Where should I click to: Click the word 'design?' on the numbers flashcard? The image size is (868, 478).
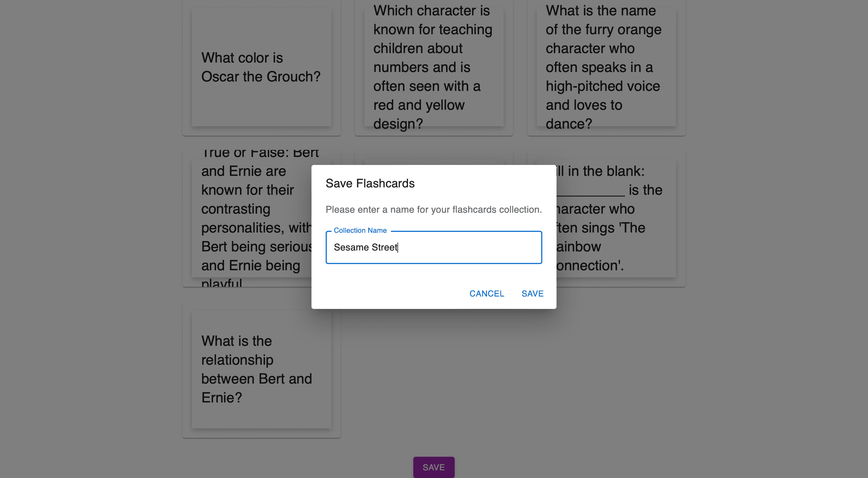tap(398, 124)
